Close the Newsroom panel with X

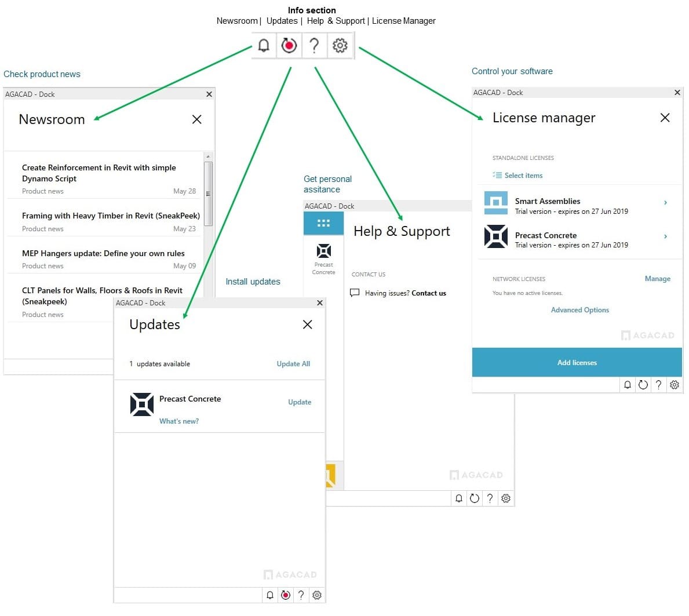[197, 119]
